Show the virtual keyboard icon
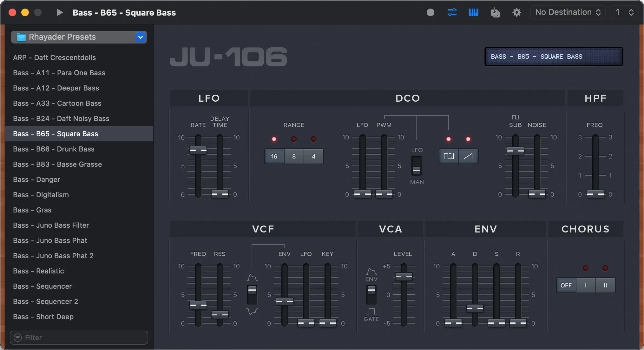The height and width of the screenshot is (350, 644). point(473,12)
